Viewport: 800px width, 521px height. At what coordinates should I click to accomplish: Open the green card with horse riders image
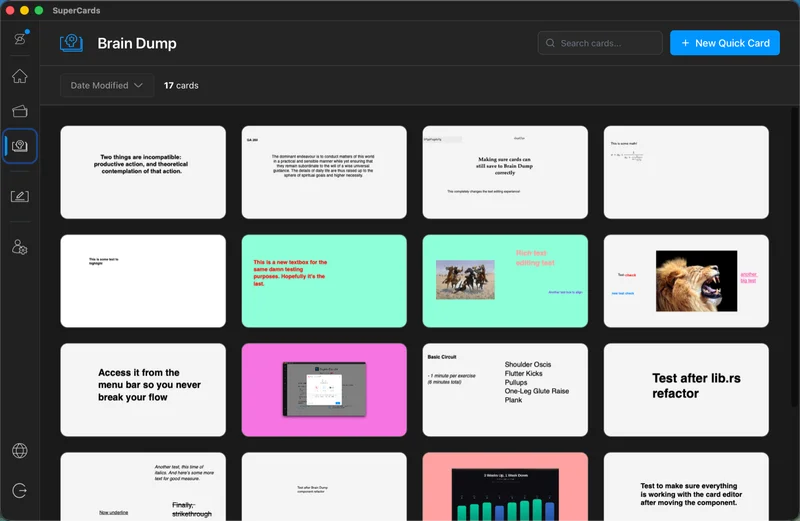(x=505, y=281)
